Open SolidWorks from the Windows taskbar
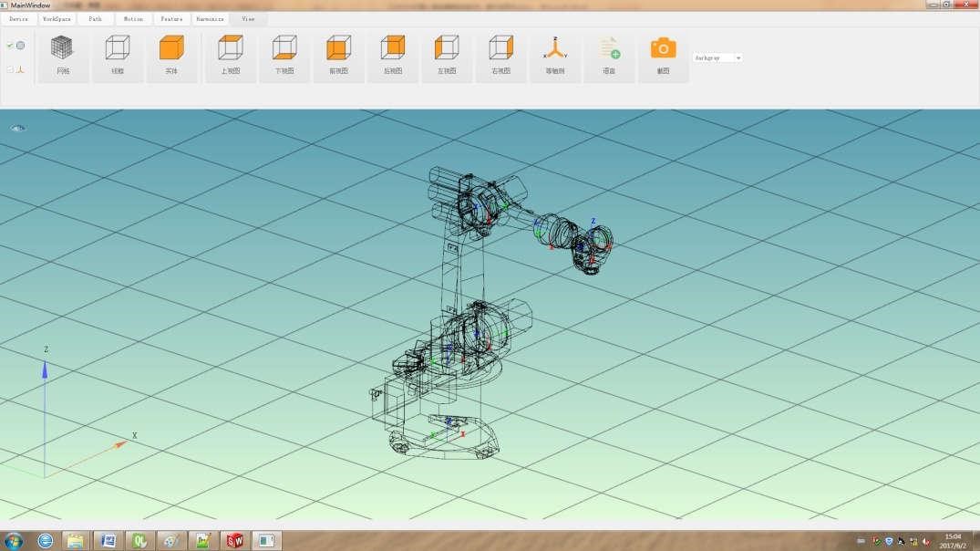 click(236, 540)
